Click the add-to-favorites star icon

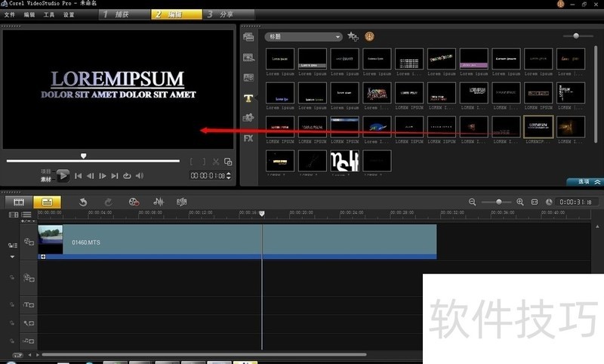(353, 36)
